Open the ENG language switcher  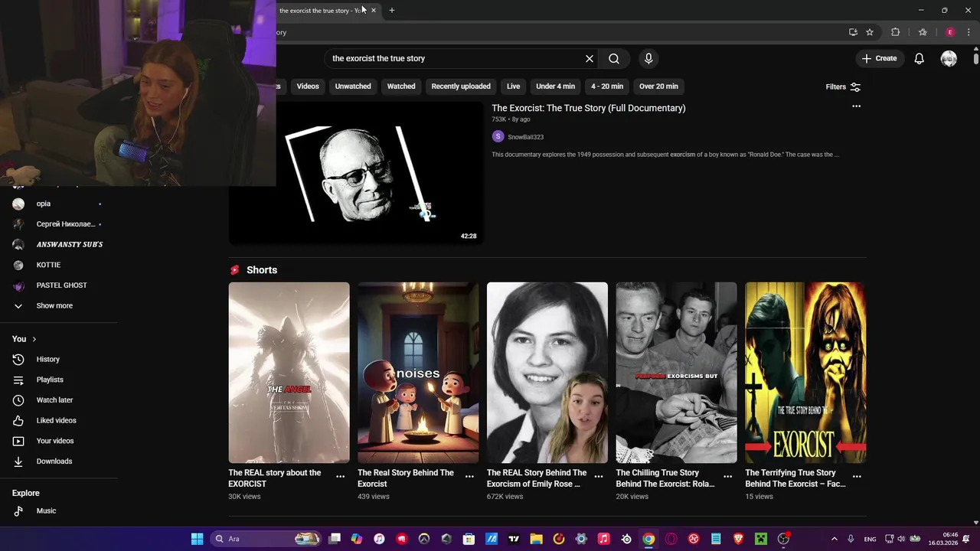point(870,539)
